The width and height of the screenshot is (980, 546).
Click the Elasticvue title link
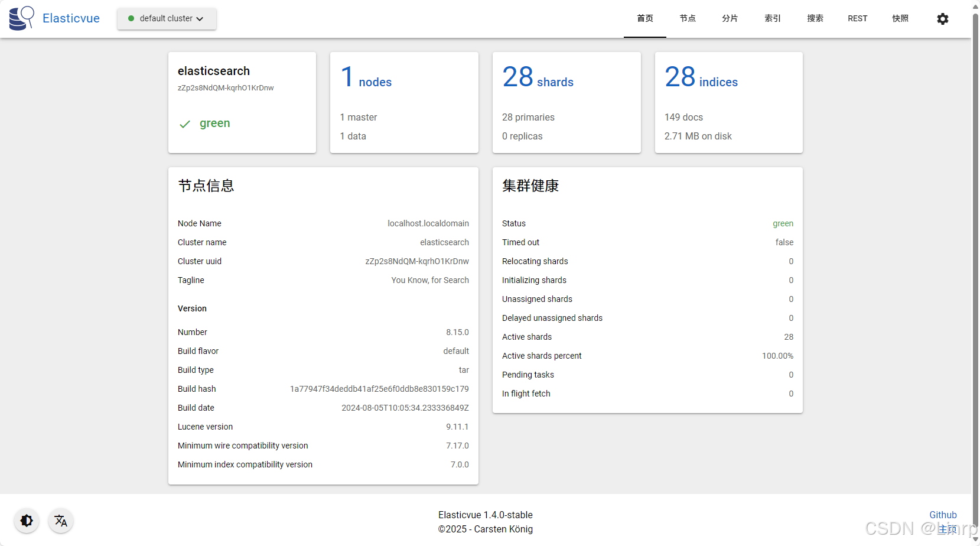[71, 18]
